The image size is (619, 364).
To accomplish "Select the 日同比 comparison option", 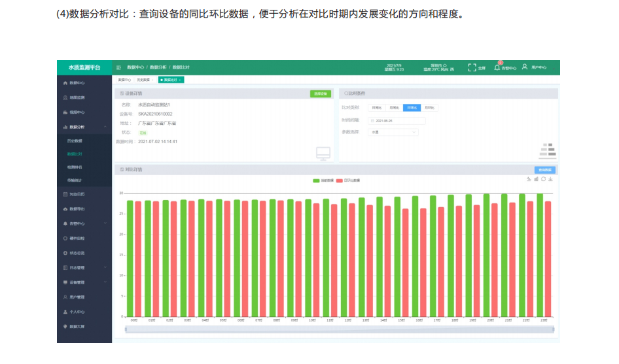I will pyautogui.click(x=377, y=108).
